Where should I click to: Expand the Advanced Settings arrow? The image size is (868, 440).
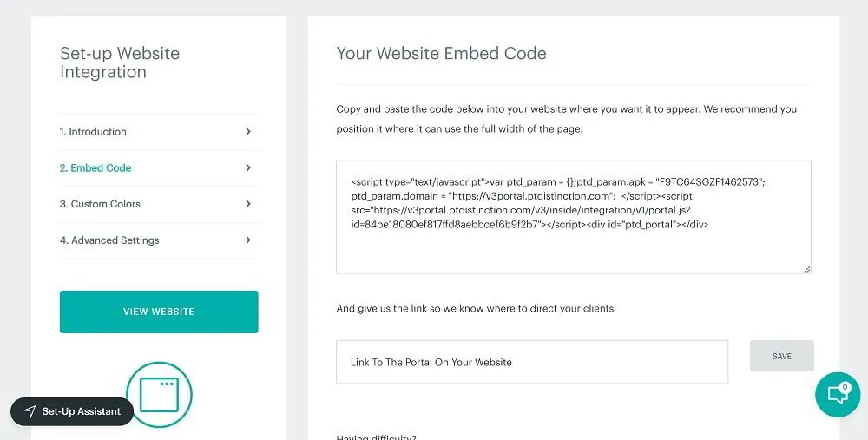coord(247,240)
